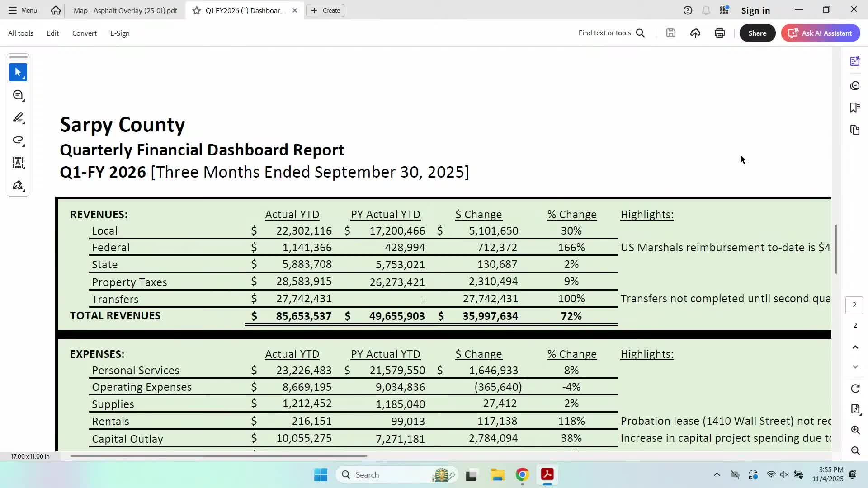868x488 pixels.
Task: Rotate the page view
Action: point(855,389)
